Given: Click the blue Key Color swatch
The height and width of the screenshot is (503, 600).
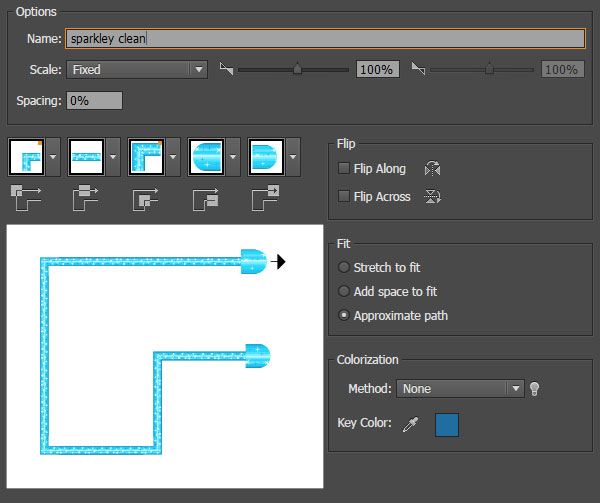Looking at the screenshot, I should click(449, 425).
